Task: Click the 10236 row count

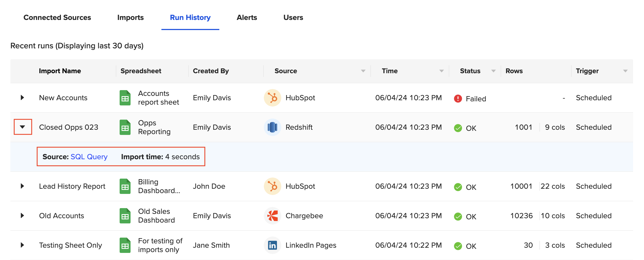Action: pyautogui.click(x=521, y=216)
